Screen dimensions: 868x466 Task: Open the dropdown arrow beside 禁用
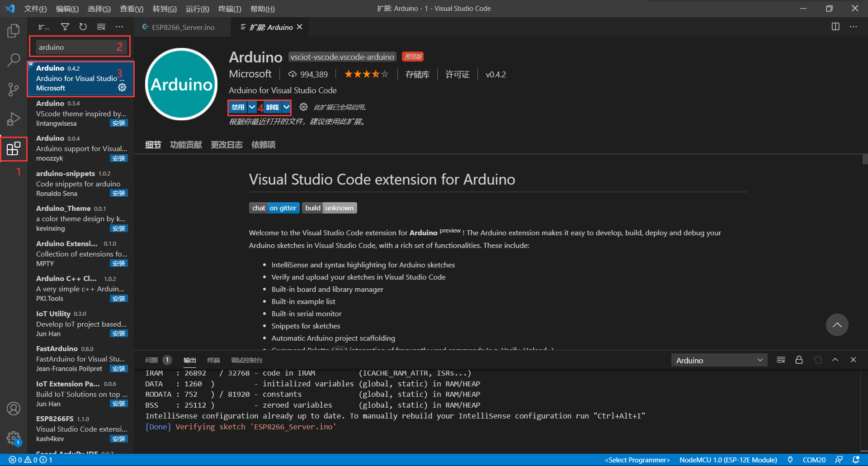(252, 107)
